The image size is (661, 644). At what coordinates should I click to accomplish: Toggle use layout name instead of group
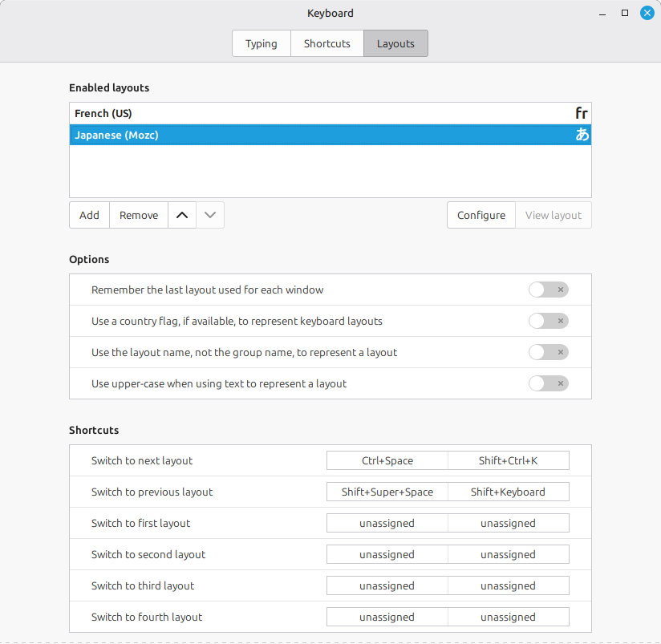click(549, 352)
